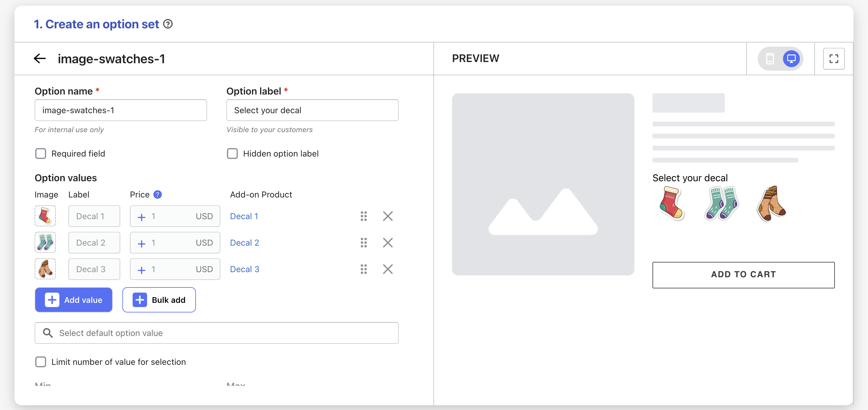Grab the drag handle for Decal 1 row
The height and width of the screenshot is (410, 868).
[363, 216]
